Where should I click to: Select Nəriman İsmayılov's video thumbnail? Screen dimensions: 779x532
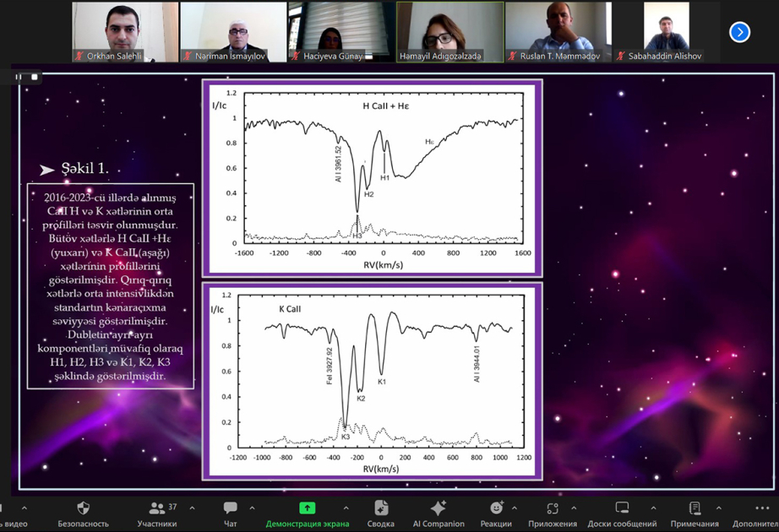coord(233,32)
